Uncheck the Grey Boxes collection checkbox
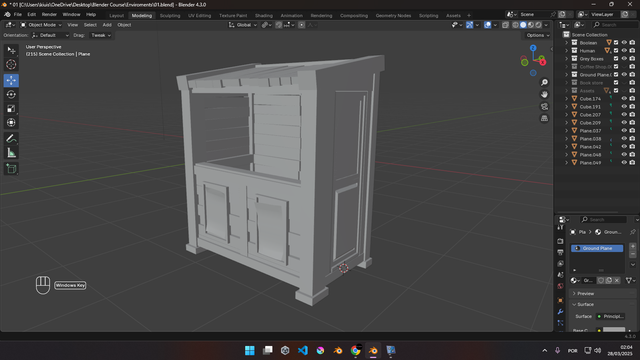This screenshot has width=640, height=360. point(616,58)
